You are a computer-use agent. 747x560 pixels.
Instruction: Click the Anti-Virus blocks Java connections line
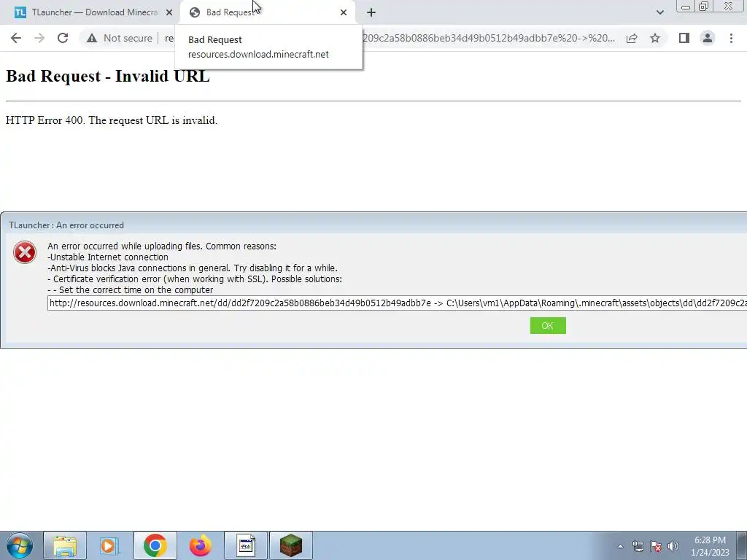193,268
